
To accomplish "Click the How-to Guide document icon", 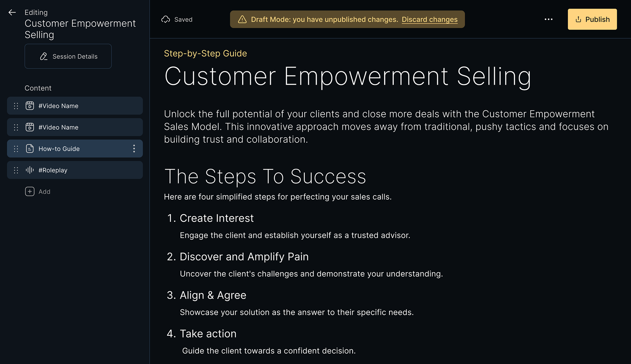I will pyautogui.click(x=30, y=149).
